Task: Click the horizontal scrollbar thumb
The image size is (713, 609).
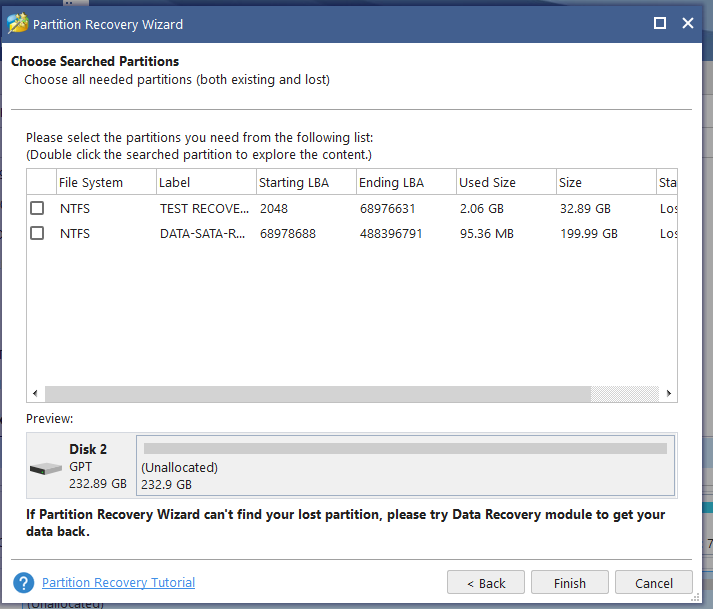Action: (318, 393)
